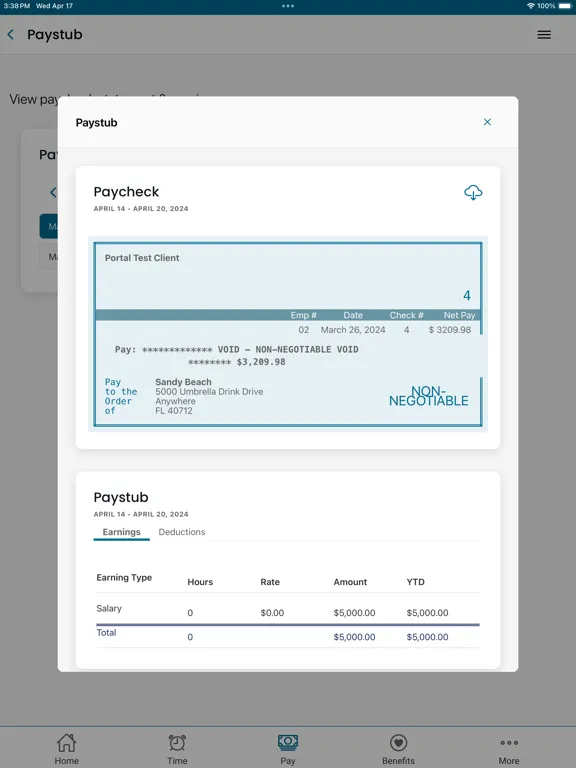The width and height of the screenshot is (576, 768).
Task: Click the YTD column header
Action: pyautogui.click(x=415, y=582)
